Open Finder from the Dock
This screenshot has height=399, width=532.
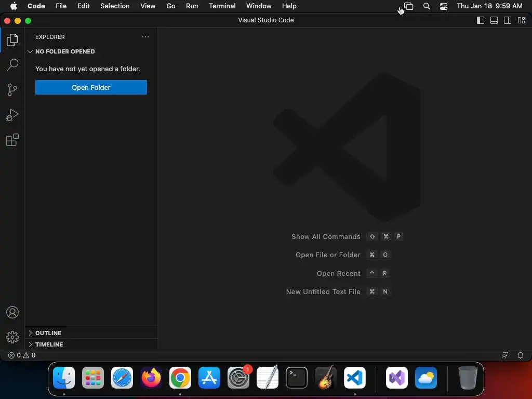tap(64, 378)
